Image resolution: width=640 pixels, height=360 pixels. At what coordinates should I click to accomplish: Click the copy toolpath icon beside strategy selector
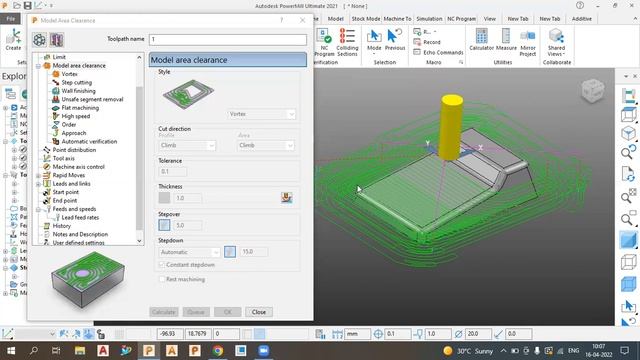tap(57, 40)
